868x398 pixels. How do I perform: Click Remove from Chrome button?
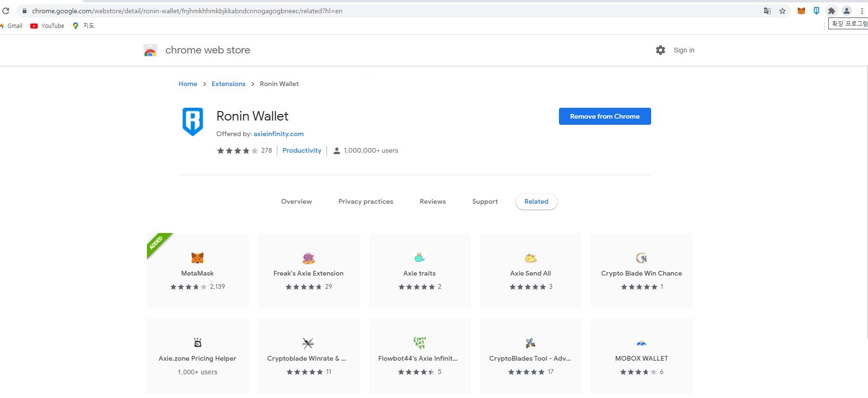605,116
